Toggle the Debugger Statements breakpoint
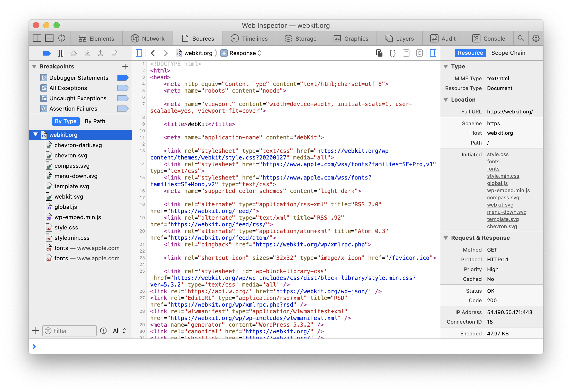This screenshot has width=572, height=392. (x=123, y=78)
